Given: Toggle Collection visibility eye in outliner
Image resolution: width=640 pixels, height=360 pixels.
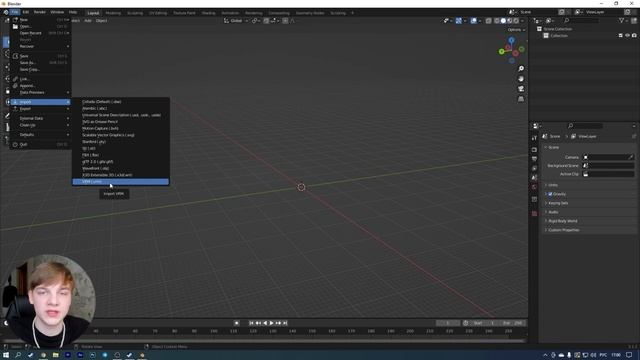Looking at the screenshot, I should [627, 36].
